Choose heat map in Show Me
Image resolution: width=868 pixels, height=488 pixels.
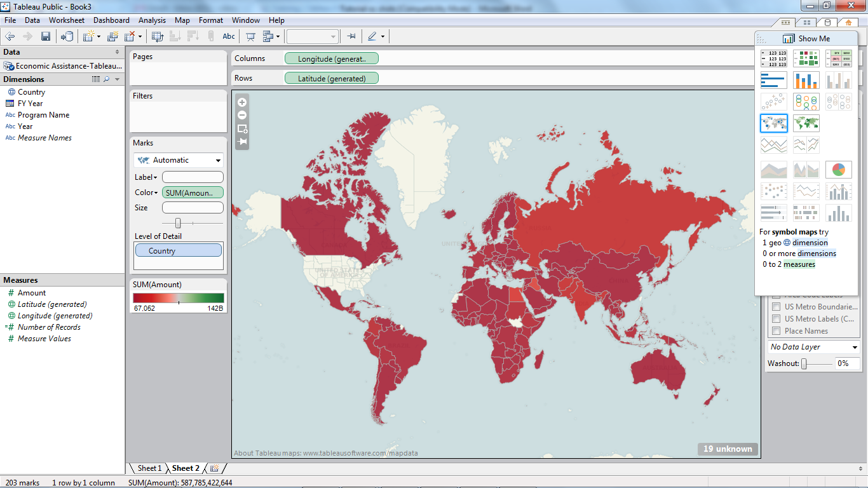tap(806, 58)
